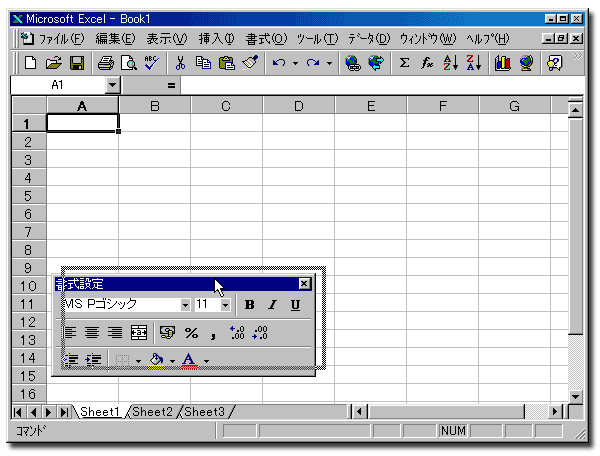
Task: Expand the Undo history dropdown arrow
Action: click(x=295, y=63)
